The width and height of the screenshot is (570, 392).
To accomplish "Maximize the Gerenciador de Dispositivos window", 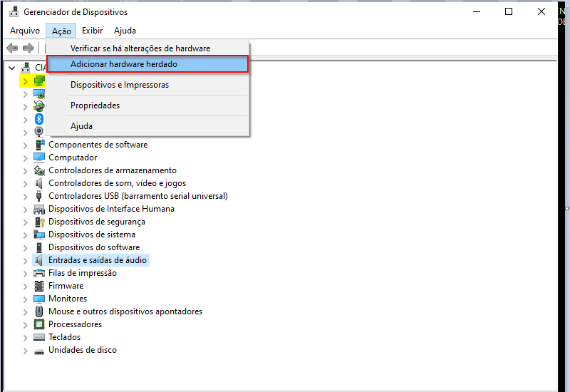I will click(509, 11).
